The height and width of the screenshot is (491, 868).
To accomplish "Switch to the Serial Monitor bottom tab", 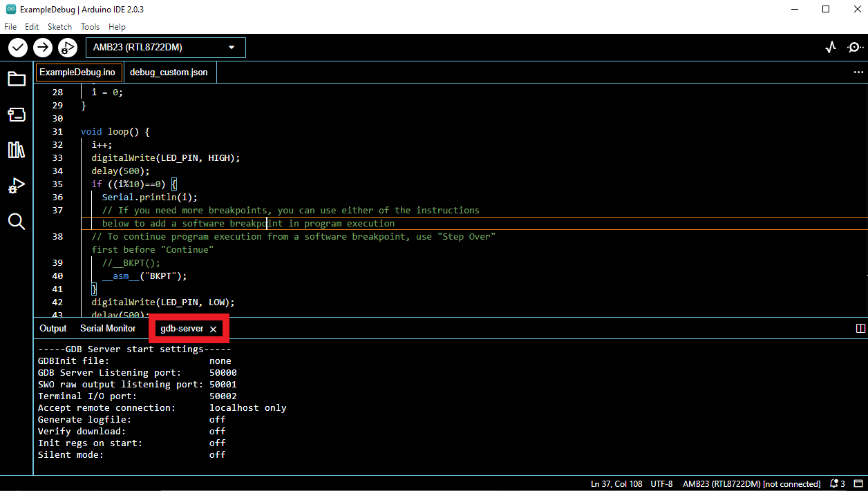I will pyautogui.click(x=108, y=328).
